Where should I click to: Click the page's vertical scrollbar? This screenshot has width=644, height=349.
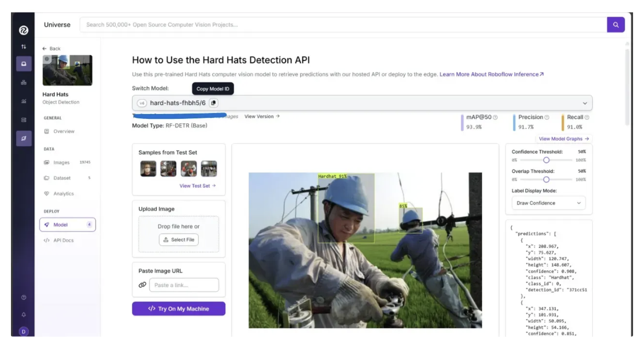pyautogui.click(x=627, y=88)
